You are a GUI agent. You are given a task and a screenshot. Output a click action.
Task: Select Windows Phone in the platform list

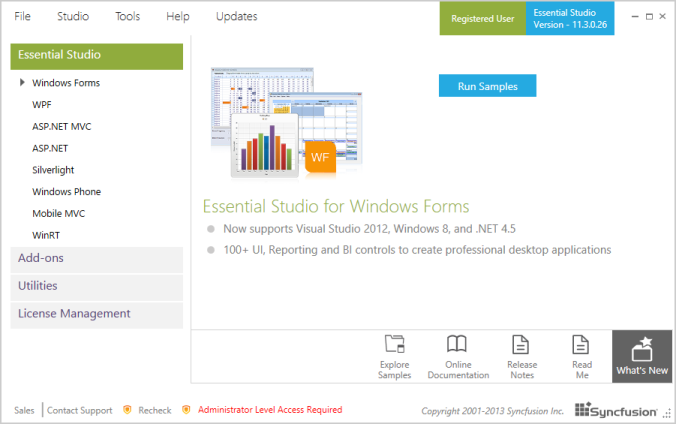66,192
